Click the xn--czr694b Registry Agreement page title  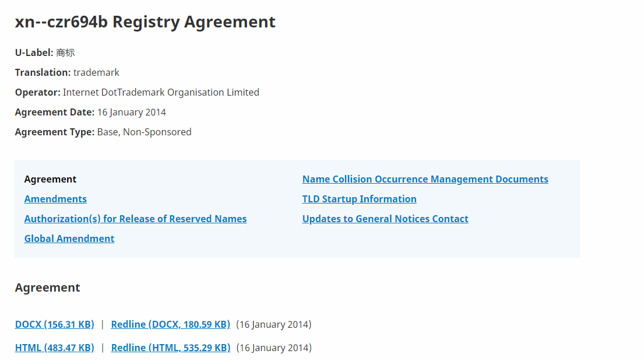pos(145,22)
